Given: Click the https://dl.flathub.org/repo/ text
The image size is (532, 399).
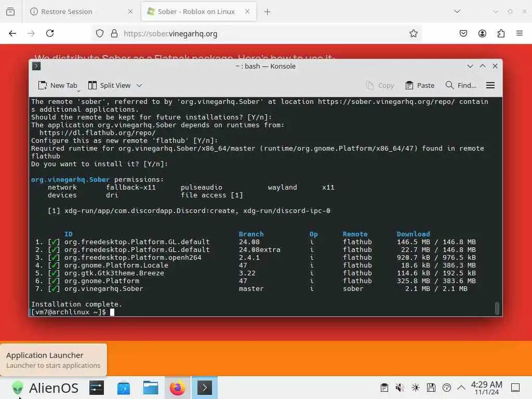Looking at the screenshot, I should click(x=97, y=132).
